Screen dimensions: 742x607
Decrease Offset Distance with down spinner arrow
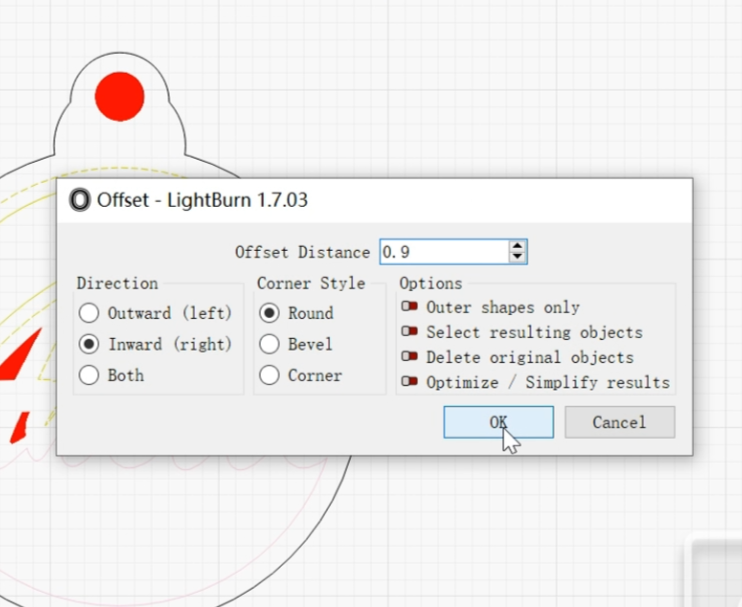point(517,258)
